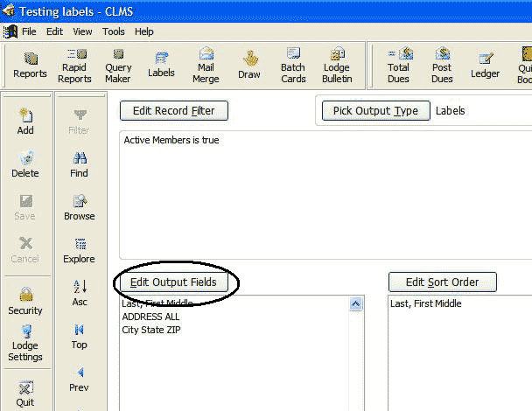532x411 pixels.
Task: Click the Edit Record Filter button
Action: (x=173, y=111)
